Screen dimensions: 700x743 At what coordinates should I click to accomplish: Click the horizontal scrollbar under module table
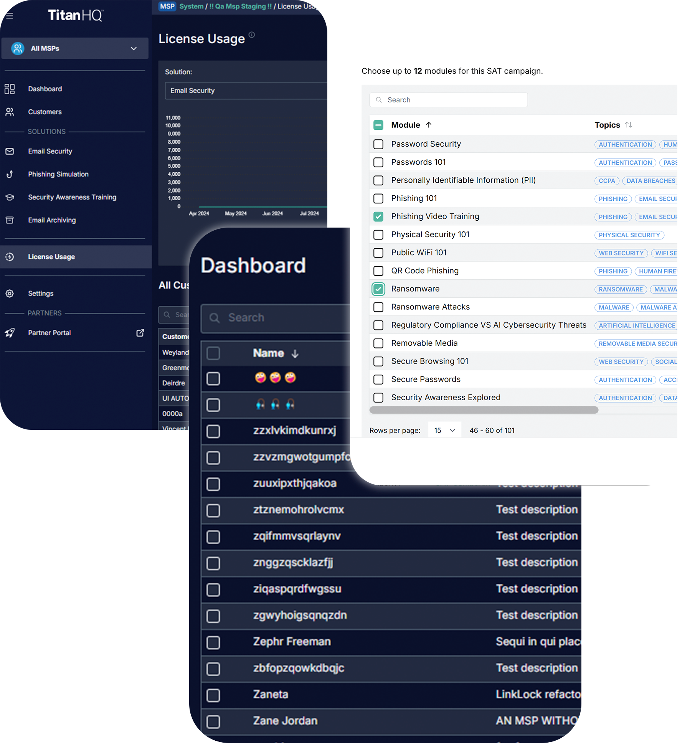click(x=484, y=410)
